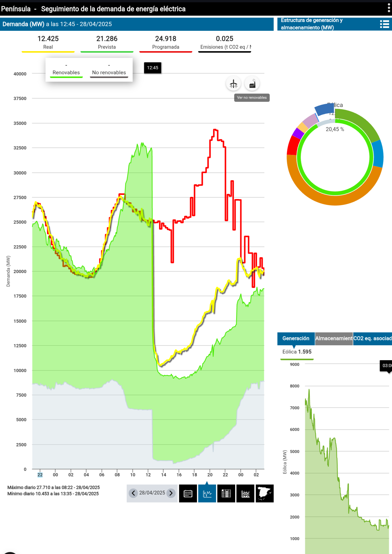Toggle the Emisiones CO2 series
Viewport: 392px width, 554px height.
click(x=225, y=42)
